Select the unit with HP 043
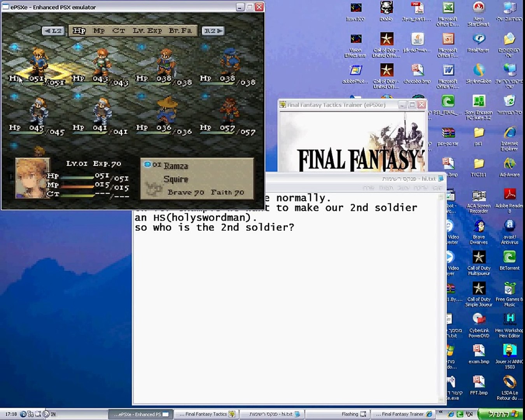Screen dimensions: 525x420 pyautogui.click(x=102, y=61)
